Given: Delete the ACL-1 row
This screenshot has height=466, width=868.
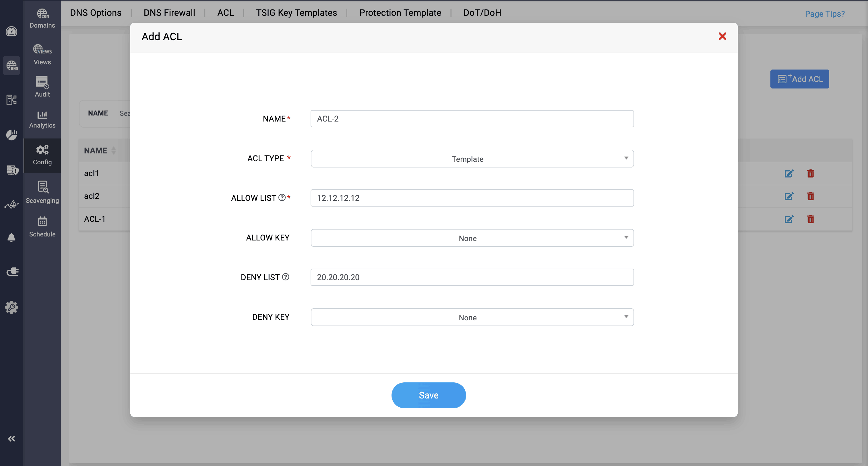Looking at the screenshot, I should (x=810, y=219).
